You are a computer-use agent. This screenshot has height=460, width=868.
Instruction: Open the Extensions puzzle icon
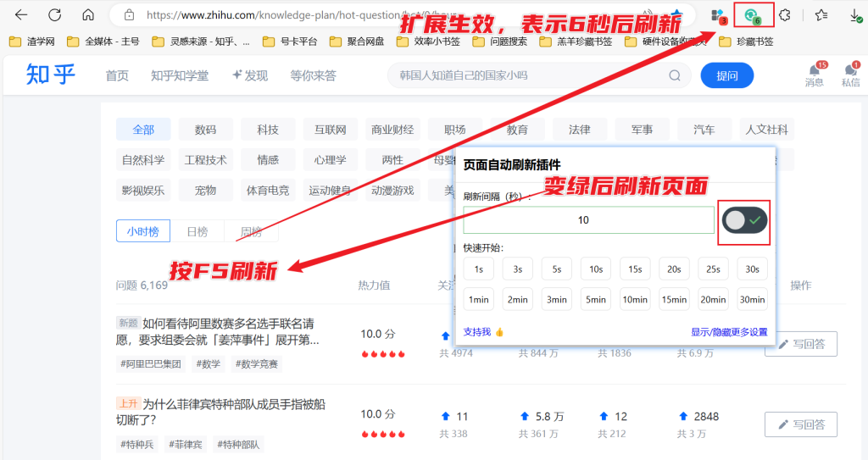[x=785, y=15]
